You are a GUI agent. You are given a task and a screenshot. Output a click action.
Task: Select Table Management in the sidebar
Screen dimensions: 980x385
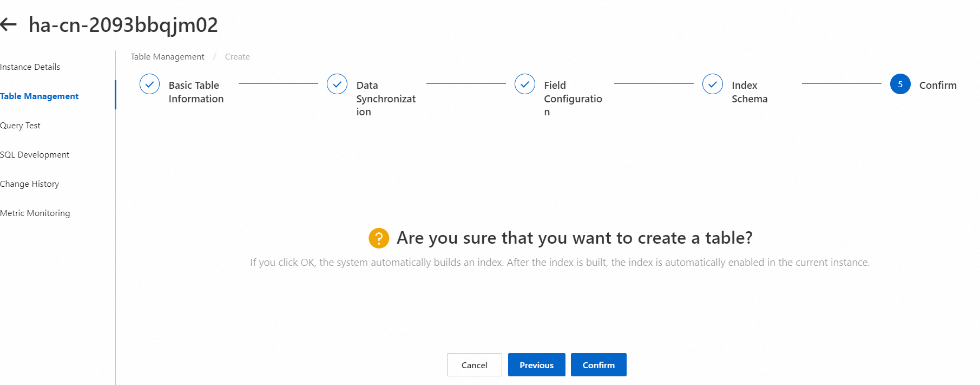coord(40,96)
